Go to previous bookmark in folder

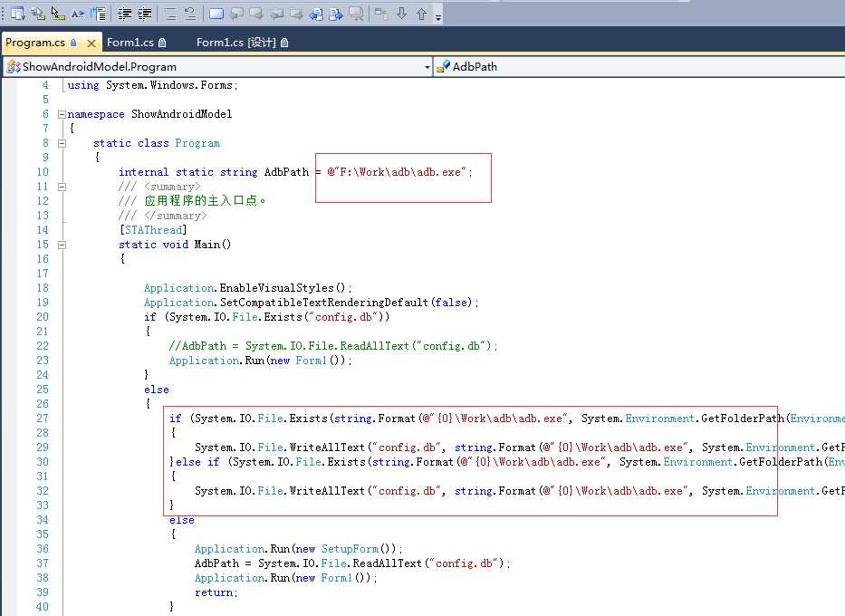coord(276,14)
